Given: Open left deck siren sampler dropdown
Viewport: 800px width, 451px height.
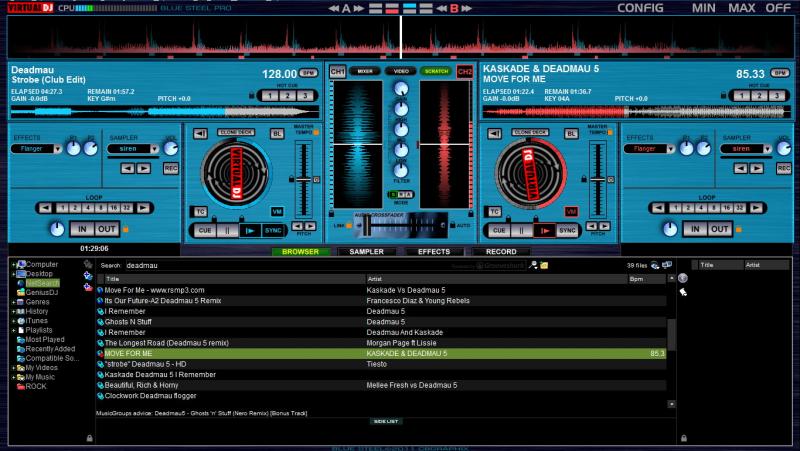Looking at the screenshot, I should coord(154,149).
